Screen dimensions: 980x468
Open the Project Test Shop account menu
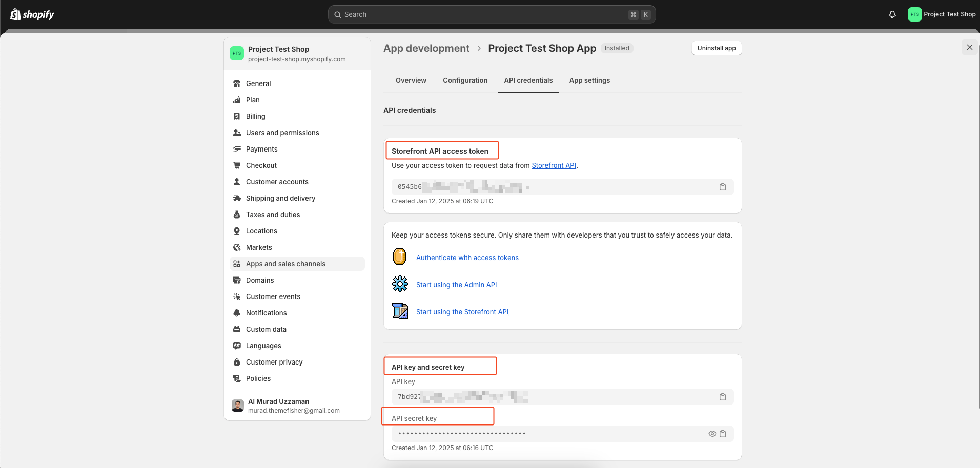click(x=942, y=14)
